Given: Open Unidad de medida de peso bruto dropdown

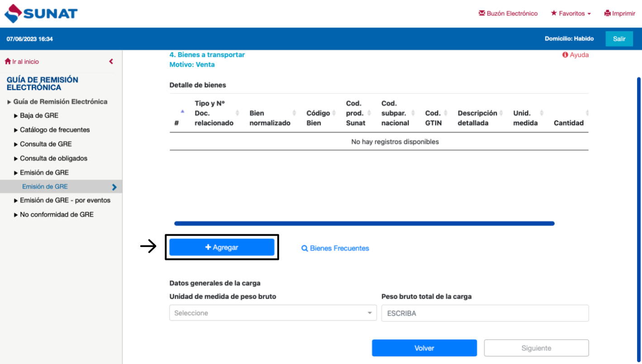Looking at the screenshot, I should [x=273, y=313].
